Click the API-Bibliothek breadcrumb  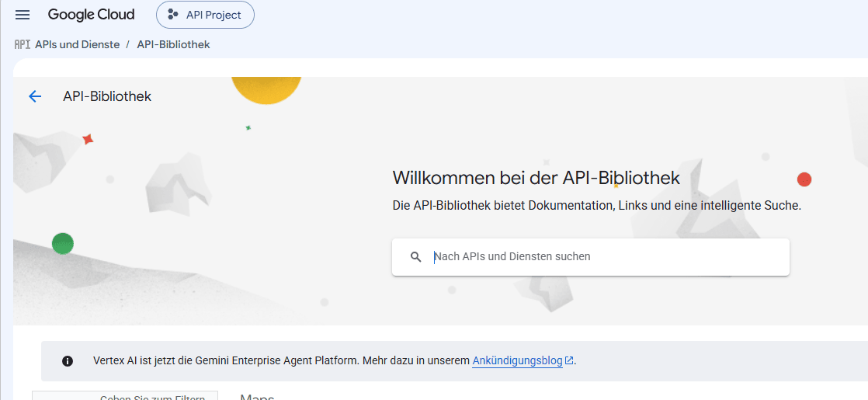coord(173,44)
